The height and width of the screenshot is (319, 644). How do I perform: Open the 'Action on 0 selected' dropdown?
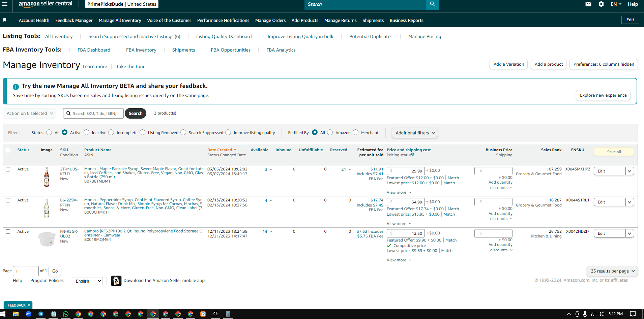[x=30, y=114]
